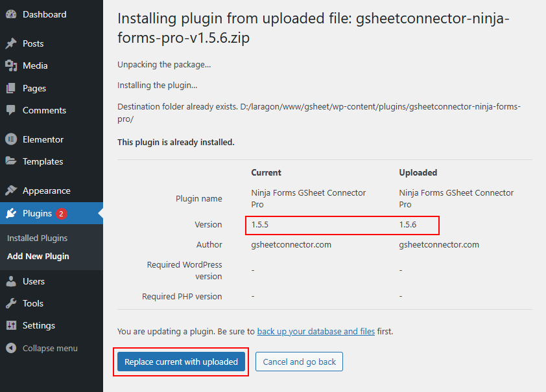Open the Plugins menu item
546x392 pixels.
[x=37, y=213]
